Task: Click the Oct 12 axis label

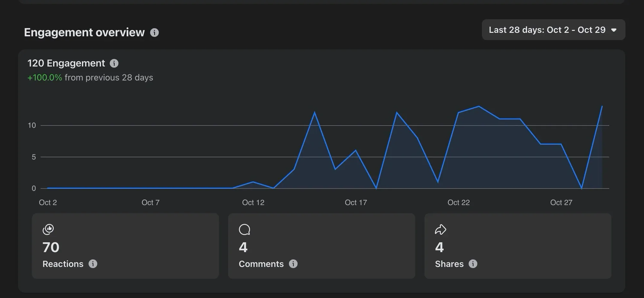Action: pos(253,203)
